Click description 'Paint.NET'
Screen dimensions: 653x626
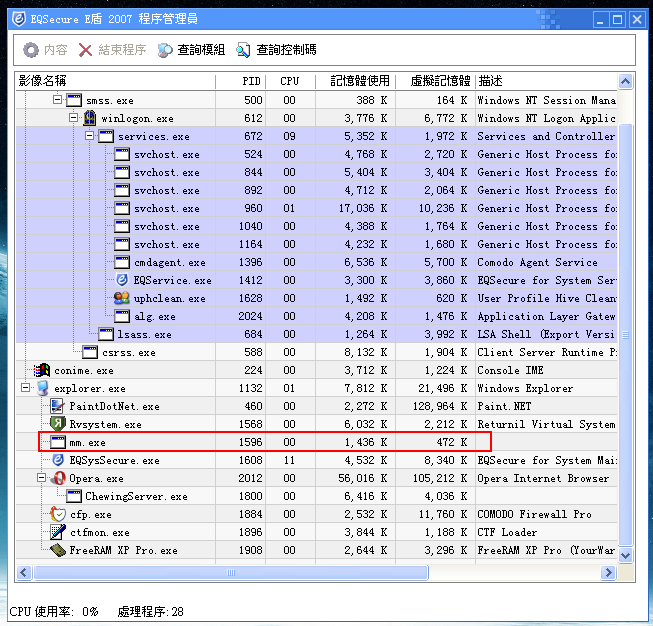click(x=504, y=406)
